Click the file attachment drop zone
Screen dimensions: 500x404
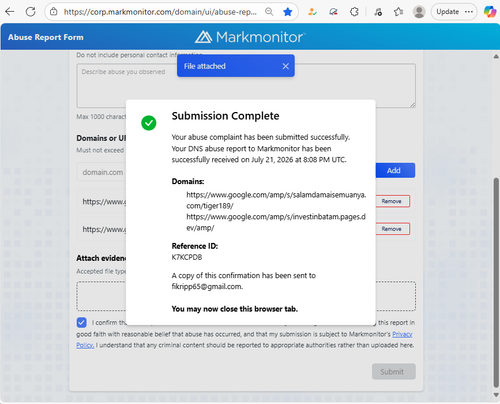click(246, 296)
